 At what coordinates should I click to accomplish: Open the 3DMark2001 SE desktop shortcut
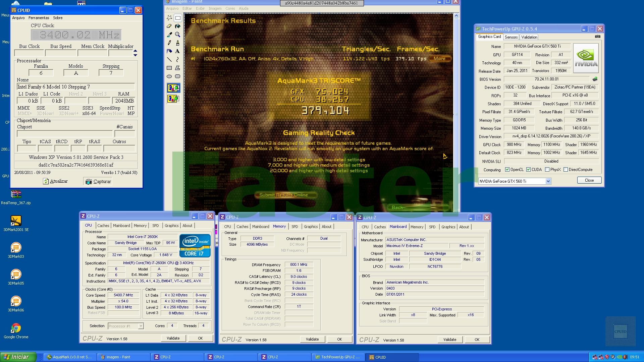click(x=16, y=223)
